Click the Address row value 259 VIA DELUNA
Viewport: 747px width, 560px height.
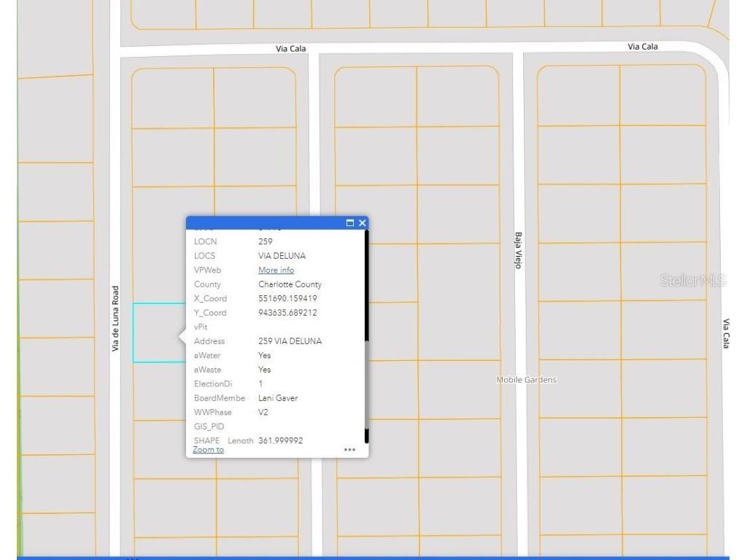[292, 341]
